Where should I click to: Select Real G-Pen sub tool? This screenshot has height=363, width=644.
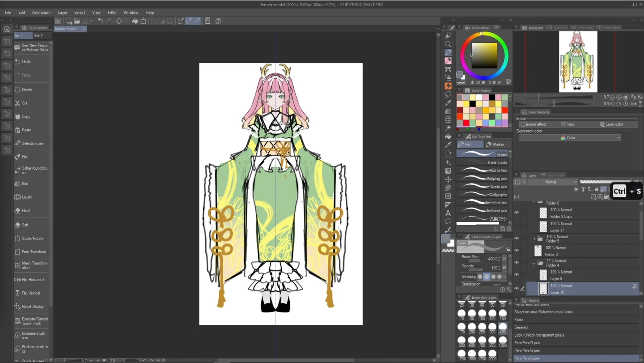point(482,171)
